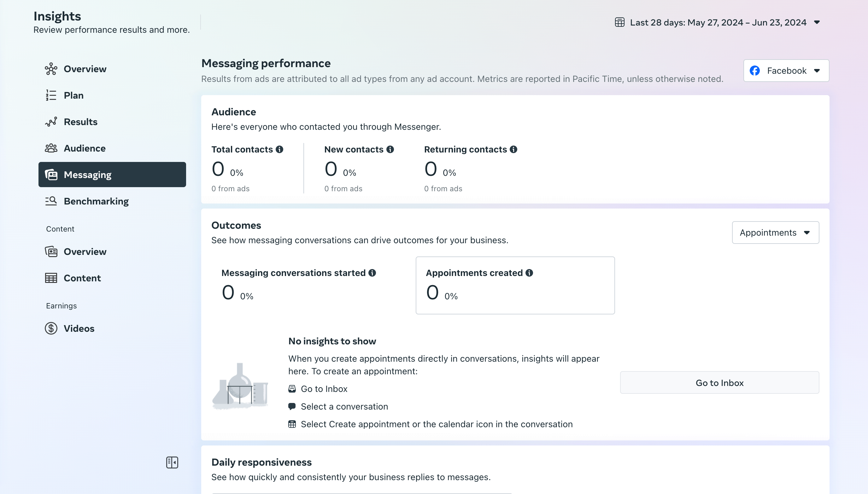Open Overview under the Content heading
Viewport: 868px width, 494px height.
click(85, 252)
